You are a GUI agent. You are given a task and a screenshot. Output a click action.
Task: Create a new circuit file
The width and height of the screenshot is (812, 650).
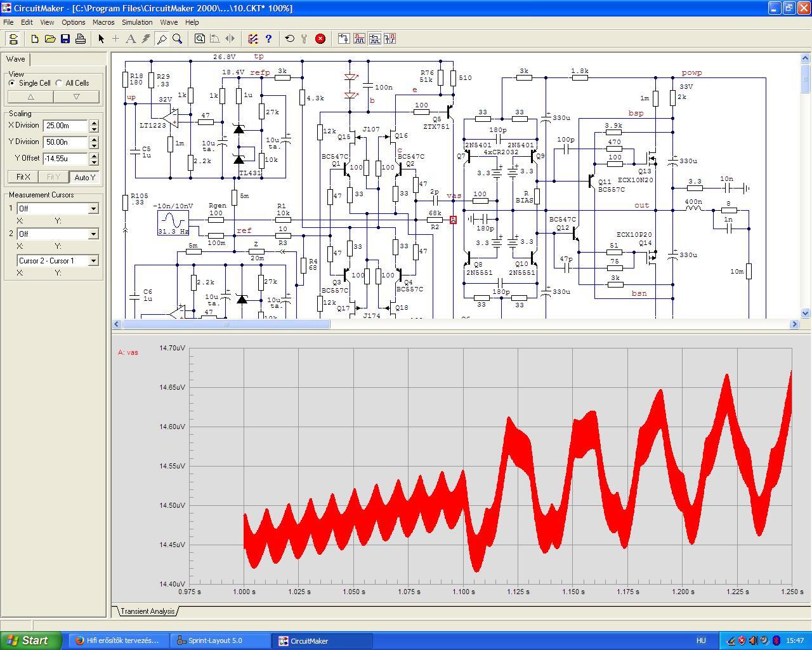35,39
